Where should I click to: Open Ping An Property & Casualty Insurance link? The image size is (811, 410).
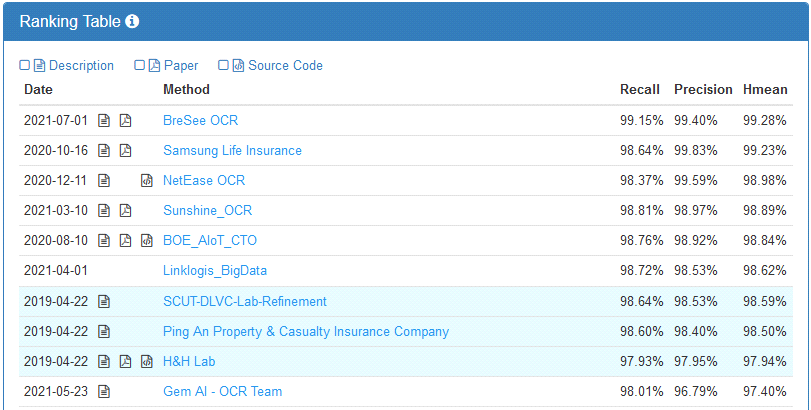point(306,331)
